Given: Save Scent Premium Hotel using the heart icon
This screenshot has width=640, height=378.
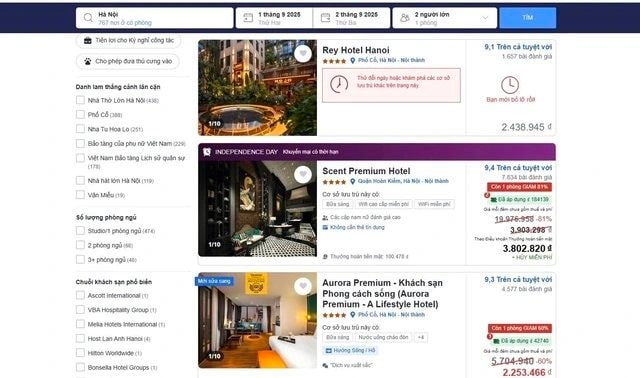Looking at the screenshot, I should click(x=303, y=174).
